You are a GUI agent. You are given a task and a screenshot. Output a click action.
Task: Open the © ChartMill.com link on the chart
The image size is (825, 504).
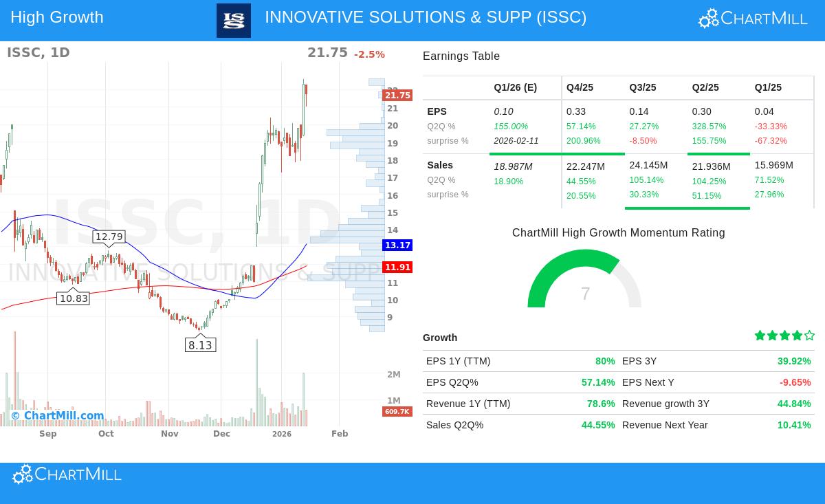[x=57, y=416]
